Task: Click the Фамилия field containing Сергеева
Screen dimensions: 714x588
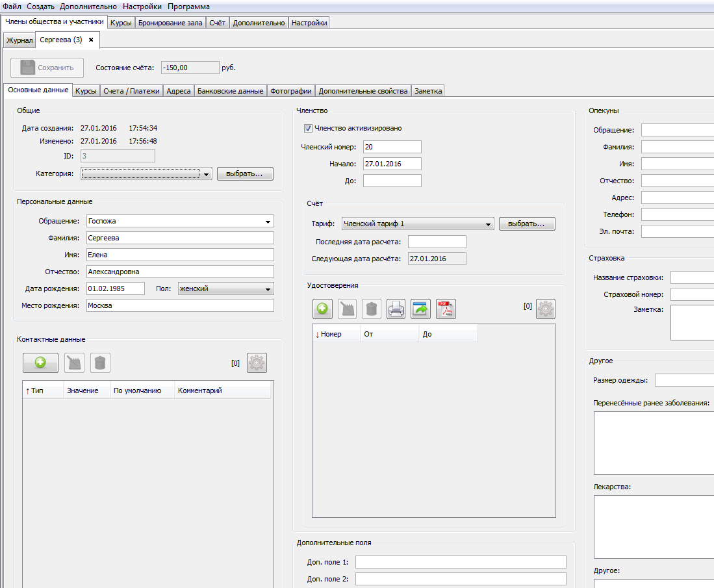Action: [x=181, y=238]
